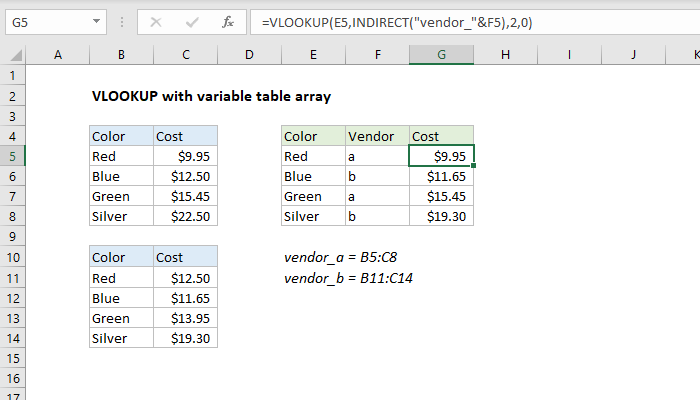Select column C header

[x=186, y=55]
